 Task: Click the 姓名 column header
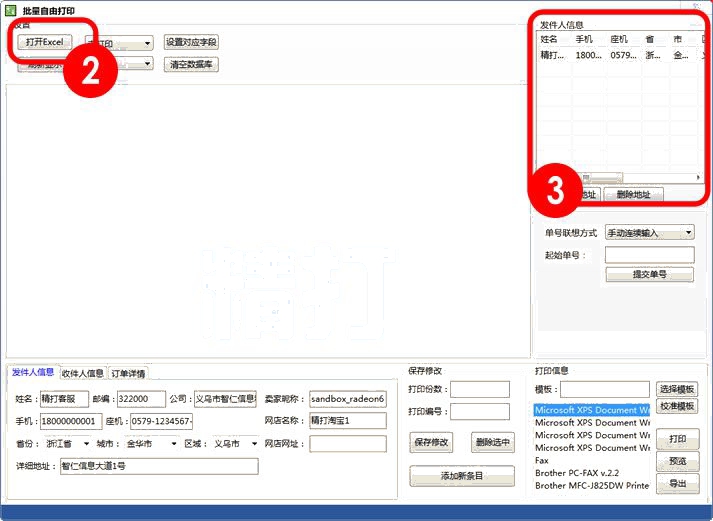[x=549, y=39]
